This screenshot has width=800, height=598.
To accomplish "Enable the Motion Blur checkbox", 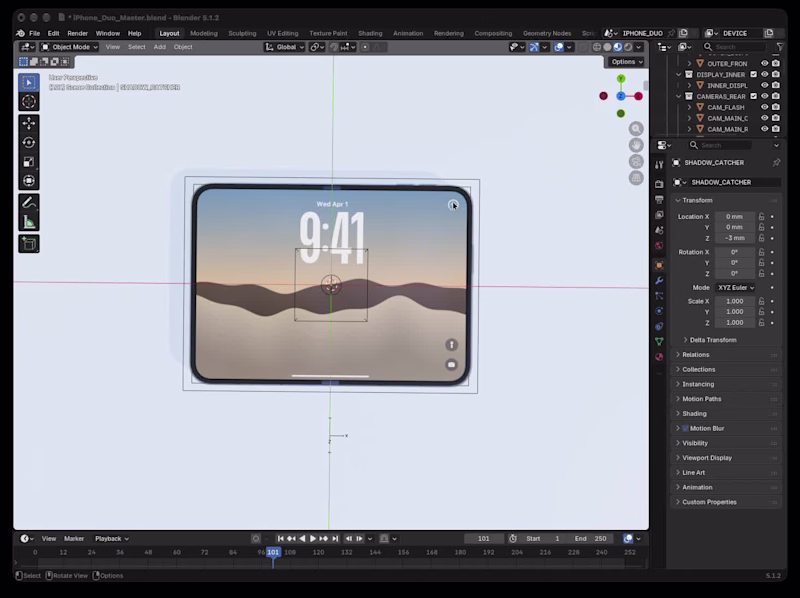I will click(x=685, y=428).
